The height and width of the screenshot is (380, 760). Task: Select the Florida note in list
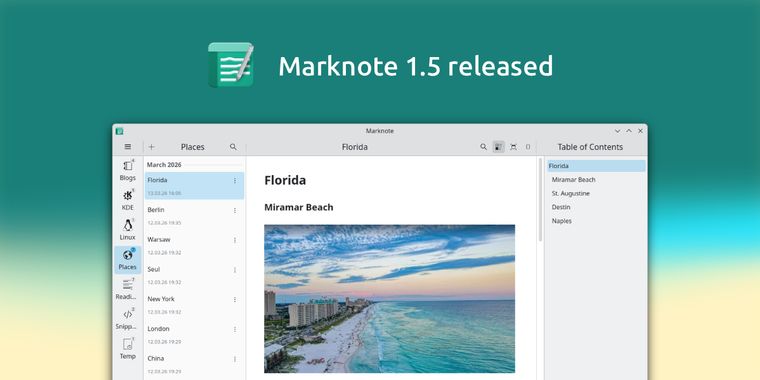[194, 186]
